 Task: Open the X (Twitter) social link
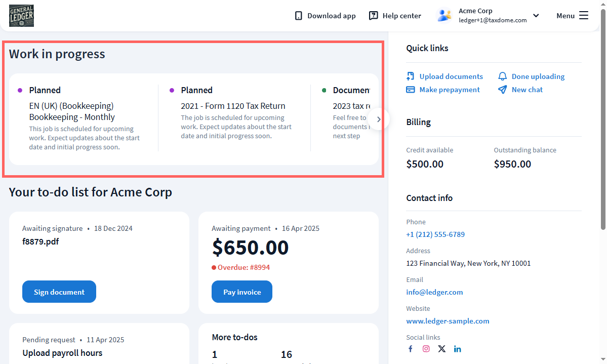[442, 349]
